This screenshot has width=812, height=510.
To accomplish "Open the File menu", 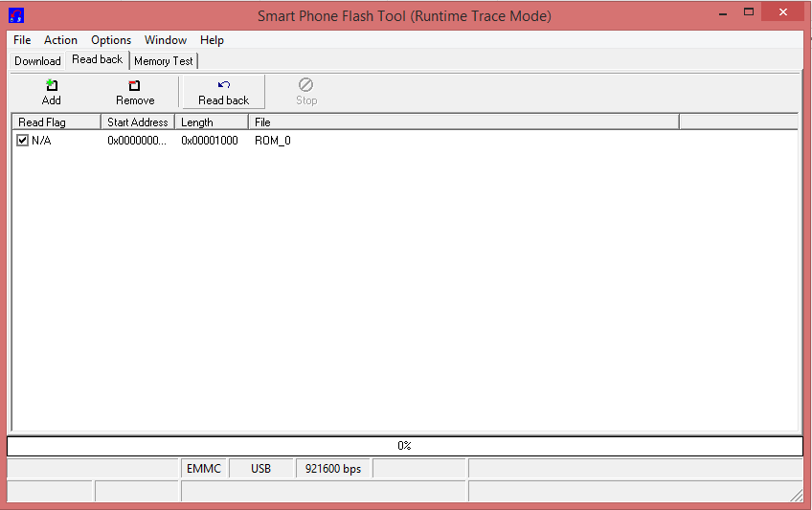I will point(22,40).
